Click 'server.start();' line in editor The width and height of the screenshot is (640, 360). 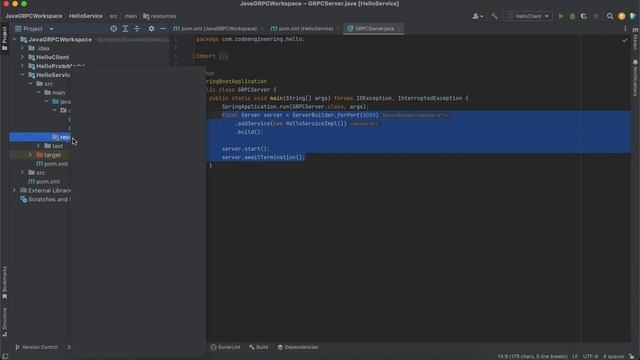(x=245, y=149)
